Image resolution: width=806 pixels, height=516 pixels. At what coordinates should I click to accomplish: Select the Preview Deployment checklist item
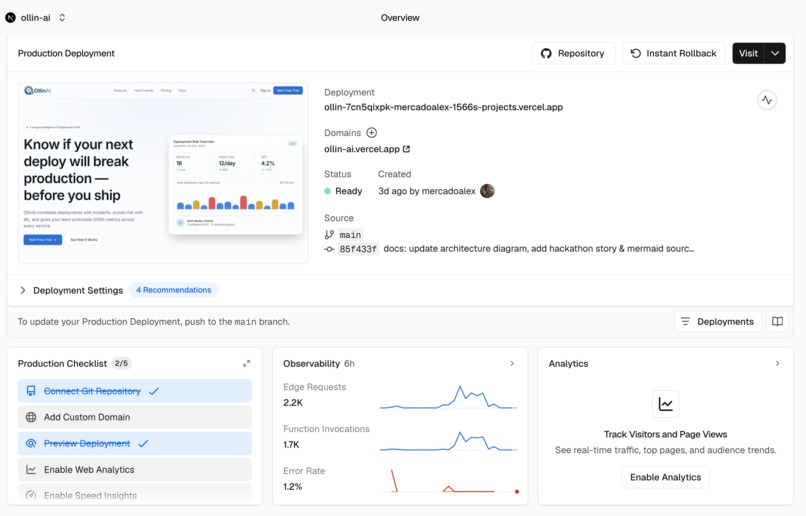tap(135, 444)
